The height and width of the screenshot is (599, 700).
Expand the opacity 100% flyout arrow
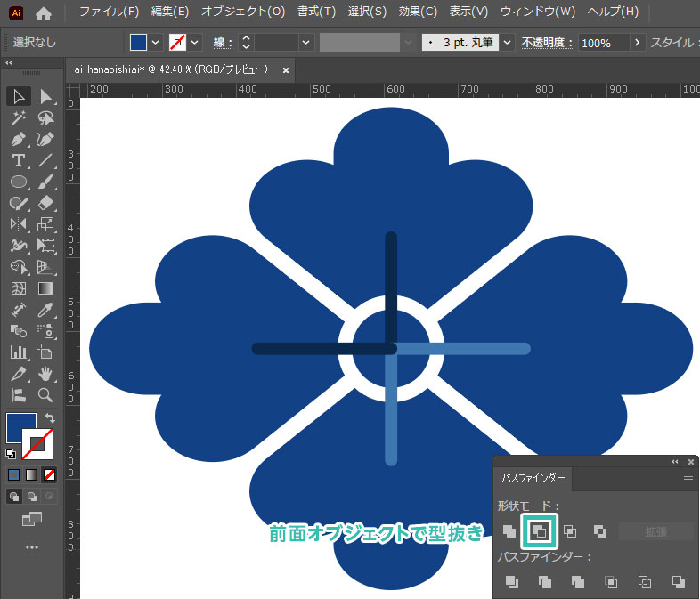(637, 43)
